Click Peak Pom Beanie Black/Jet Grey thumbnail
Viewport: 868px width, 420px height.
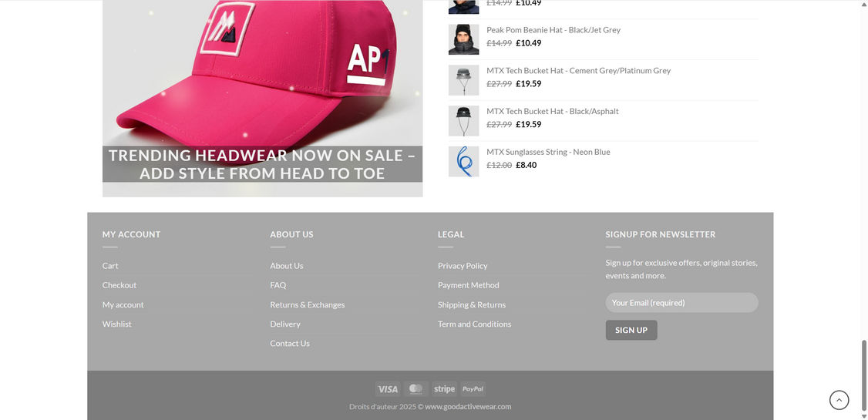pos(463,39)
